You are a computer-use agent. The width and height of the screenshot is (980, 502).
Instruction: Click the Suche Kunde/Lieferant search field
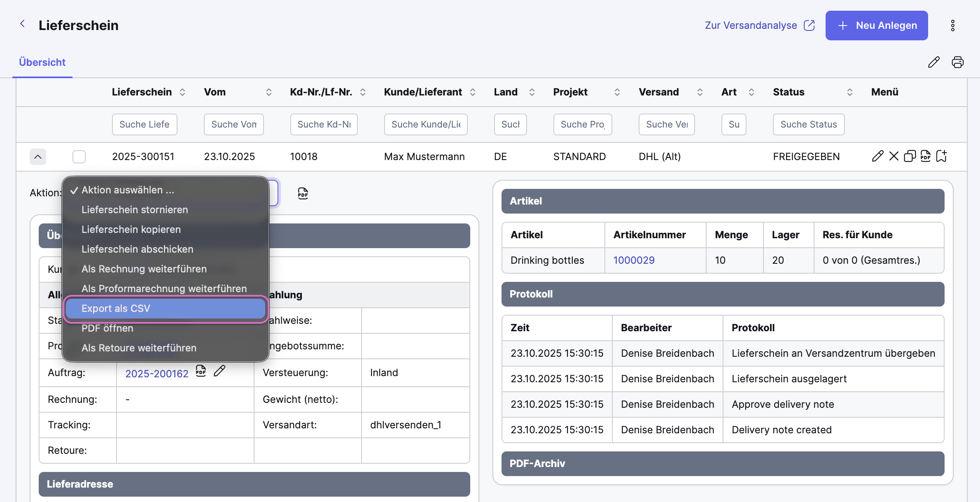pyautogui.click(x=425, y=125)
